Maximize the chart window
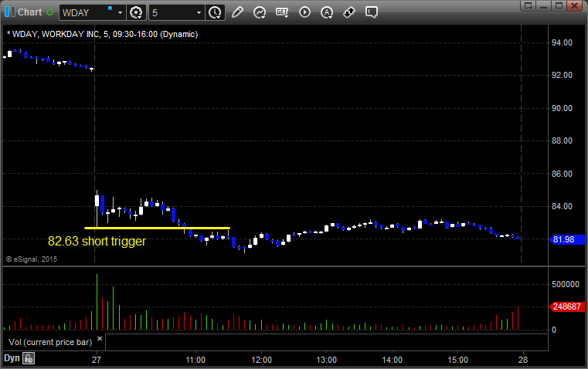This screenshot has width=588, height=369. (559, 5)
